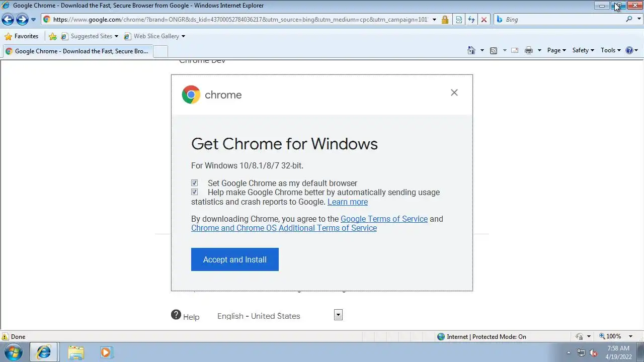The image size is (644, 362).
Task: Uncheck sending usage statistics checkbox
Action: click(194, 192)
